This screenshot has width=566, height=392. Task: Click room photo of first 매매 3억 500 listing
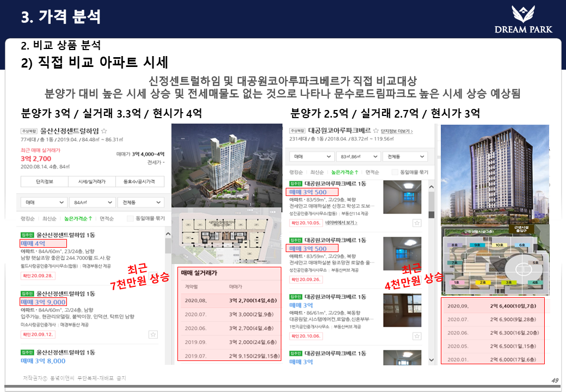pyautogui.click(x=402, y=197)
